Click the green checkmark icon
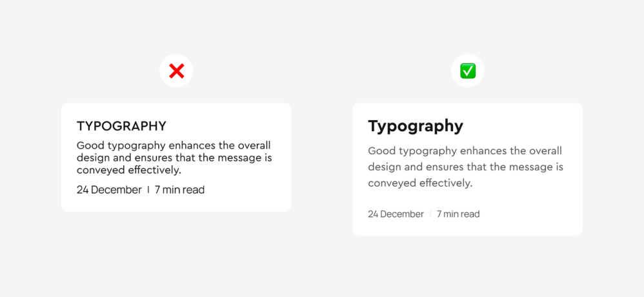Screen dimensions: 644x297 click(468, 71)
